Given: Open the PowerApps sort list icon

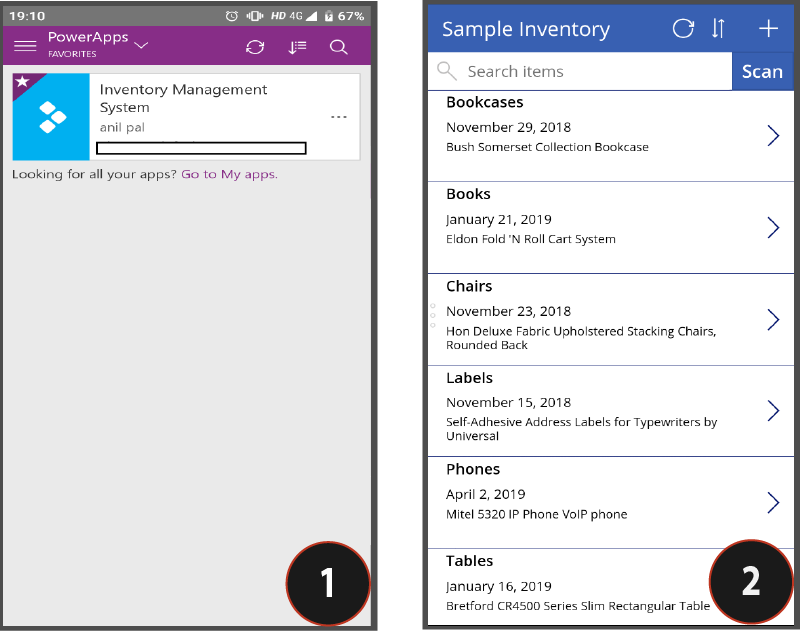Looking at the screenshot, I should [297, 47].
